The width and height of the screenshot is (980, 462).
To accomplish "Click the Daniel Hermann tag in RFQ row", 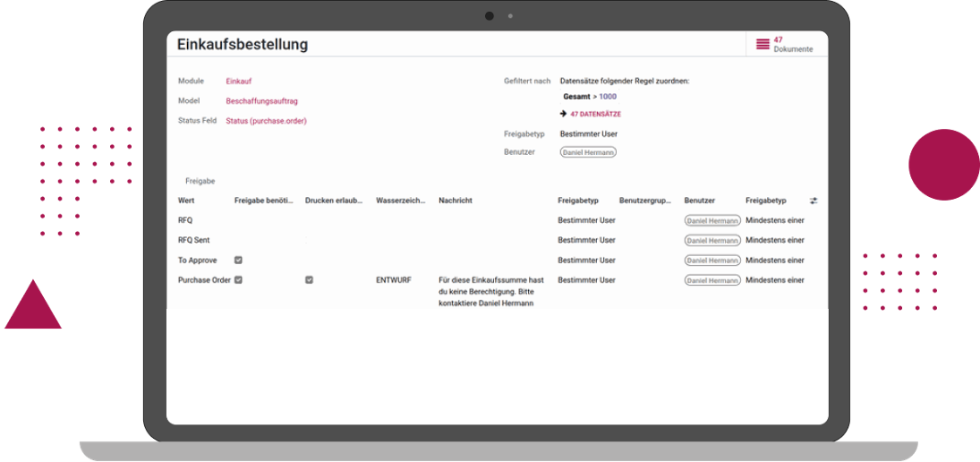I will pos(712,220).
